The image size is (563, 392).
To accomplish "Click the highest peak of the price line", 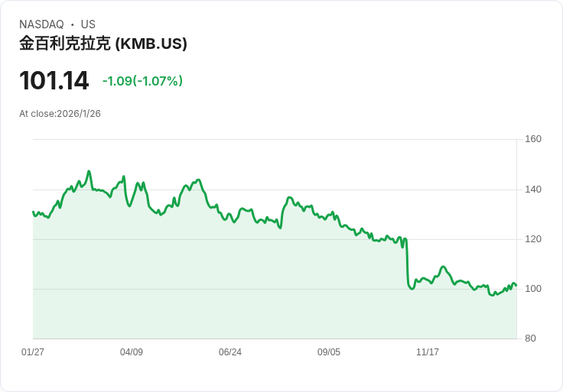I will coord(89,171).
